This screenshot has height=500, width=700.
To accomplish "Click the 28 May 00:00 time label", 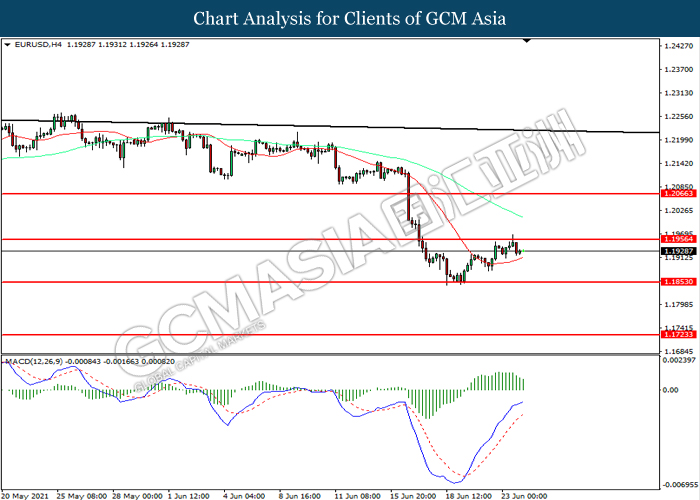I will [x=137, y=496].
